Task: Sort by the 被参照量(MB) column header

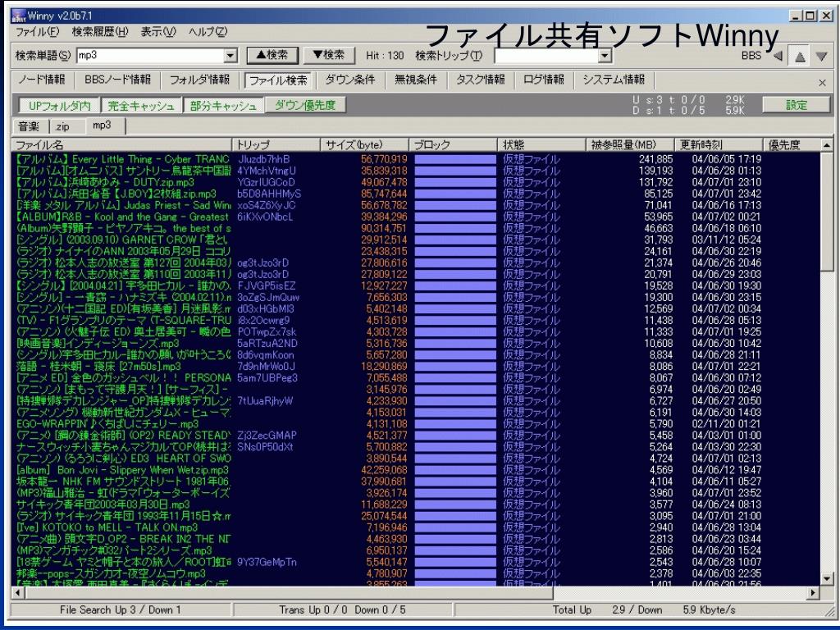Action: click(631, 144)
